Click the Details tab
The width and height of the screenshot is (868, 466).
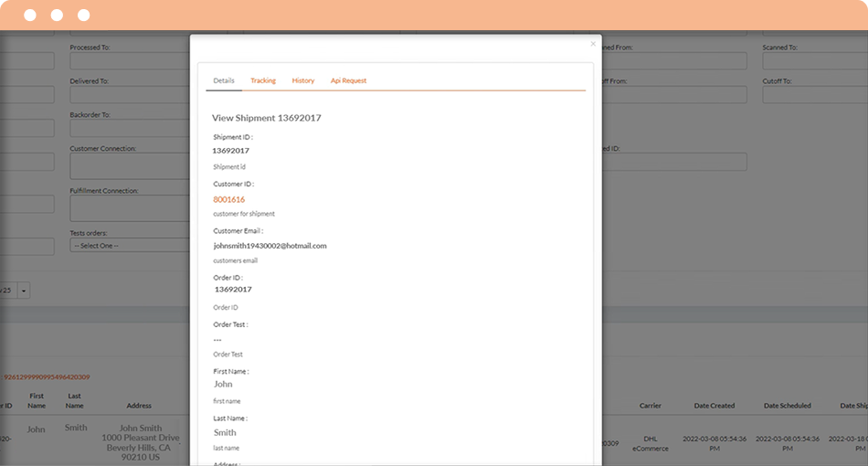click(224, 80)
